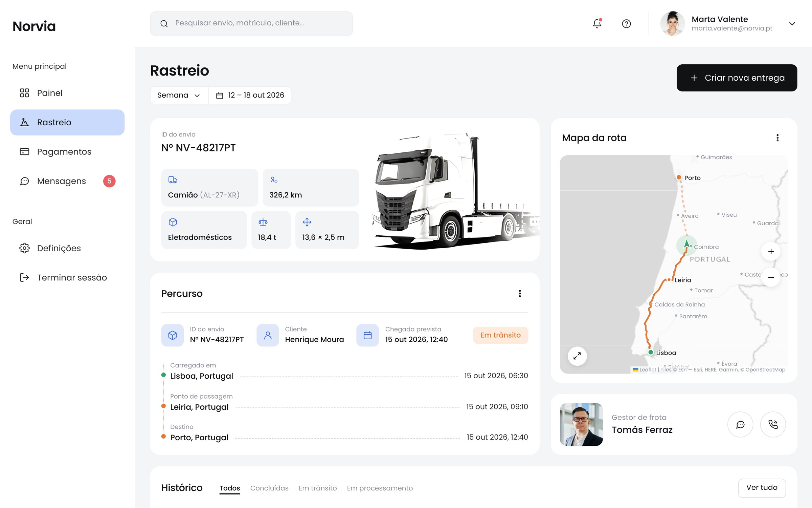Click the calendar icon by Chegada prevista
The height and width of the screenshot is (508, 812).
click(367, 335)
